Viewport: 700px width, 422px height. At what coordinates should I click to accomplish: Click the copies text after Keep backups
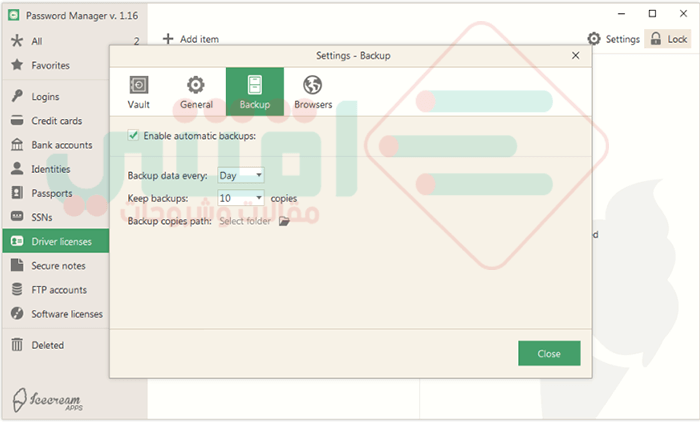pos(283,198)
